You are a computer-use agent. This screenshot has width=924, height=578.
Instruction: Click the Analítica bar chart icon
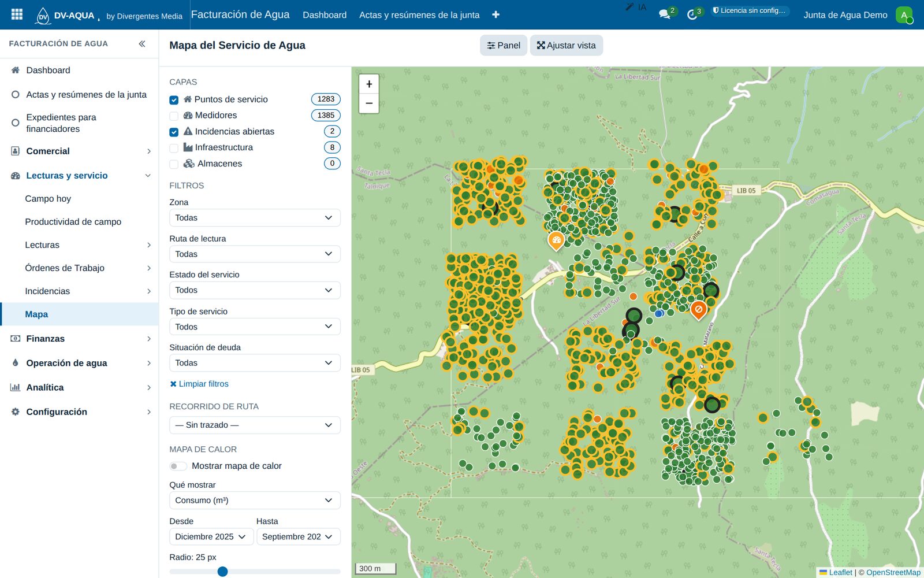16,387
